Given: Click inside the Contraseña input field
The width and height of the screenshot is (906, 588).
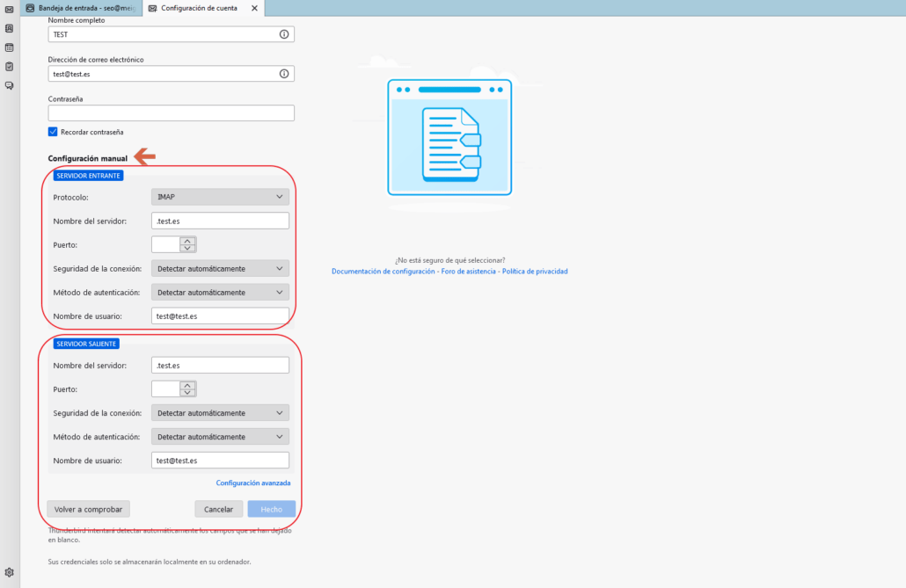Looking at the screenshot, I should pyautogui.click(x=171, y=113).
